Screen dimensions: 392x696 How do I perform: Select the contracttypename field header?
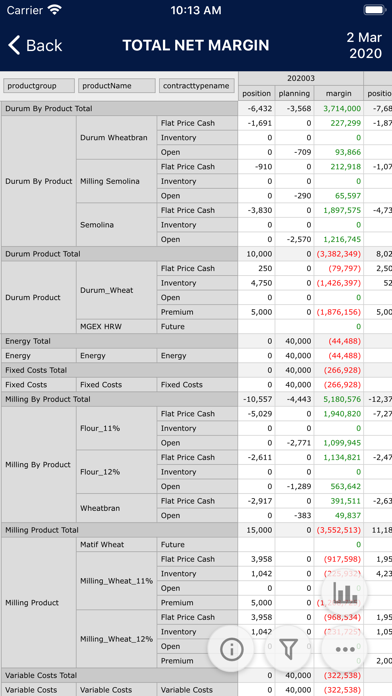click(197, 86)
